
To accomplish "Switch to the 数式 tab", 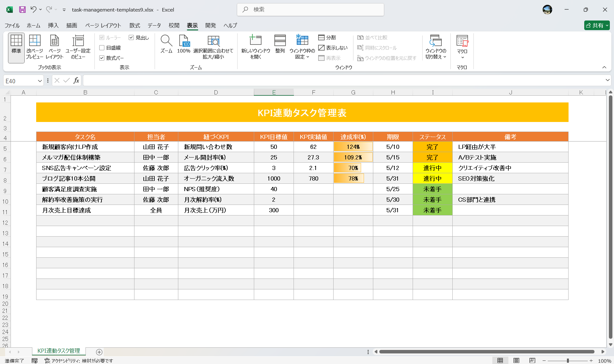I will click(x=135, y=25).
